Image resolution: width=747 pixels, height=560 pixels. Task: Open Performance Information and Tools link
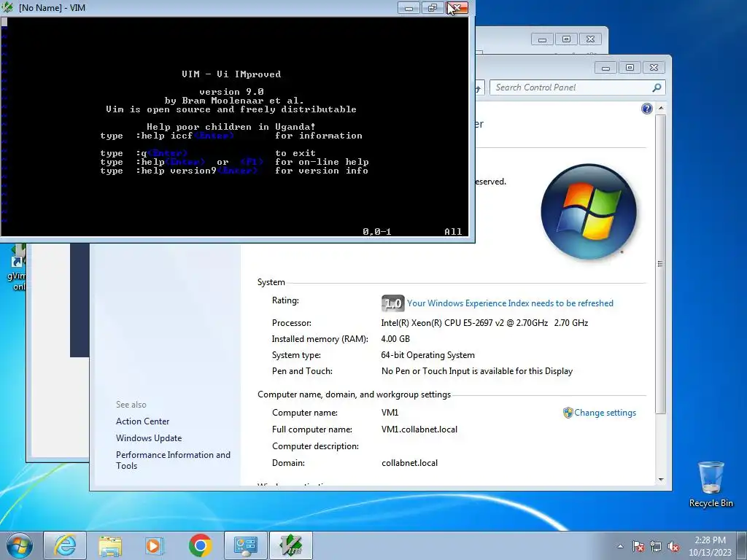click(173, 461)
